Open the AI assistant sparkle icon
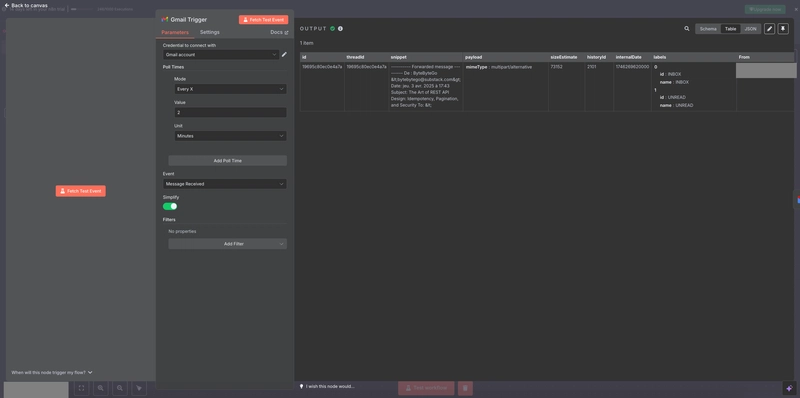800x398 pixels. [x=789, y=388]
